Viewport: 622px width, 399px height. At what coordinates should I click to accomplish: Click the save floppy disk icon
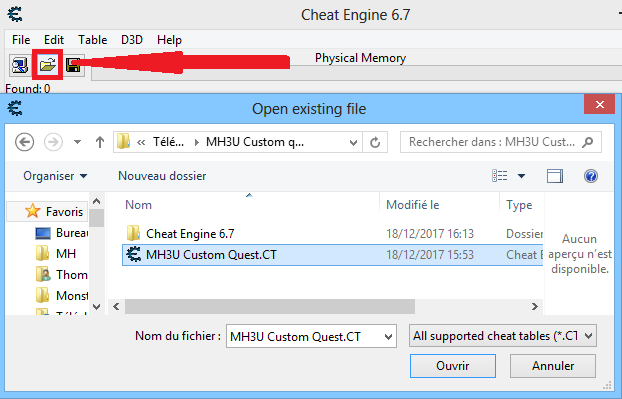tap(73, 65)
